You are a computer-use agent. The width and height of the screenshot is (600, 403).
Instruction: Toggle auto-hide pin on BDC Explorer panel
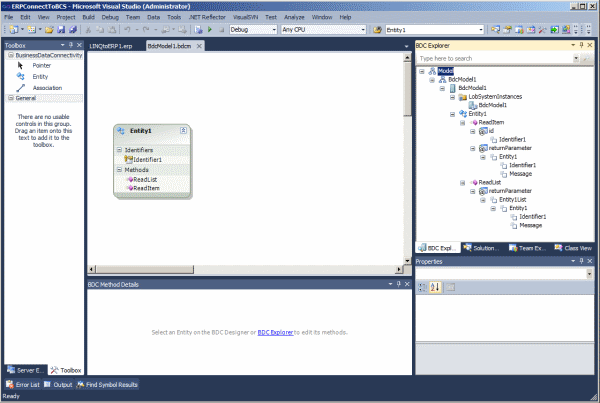tap(581, 45)
